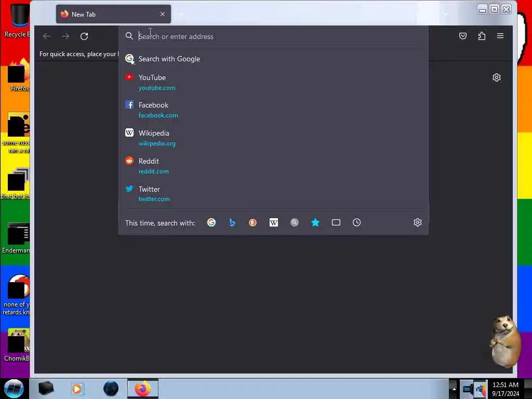Open new tab page personalize gear
This screenshot has width=532, height=399.
[x=497, y=78]
